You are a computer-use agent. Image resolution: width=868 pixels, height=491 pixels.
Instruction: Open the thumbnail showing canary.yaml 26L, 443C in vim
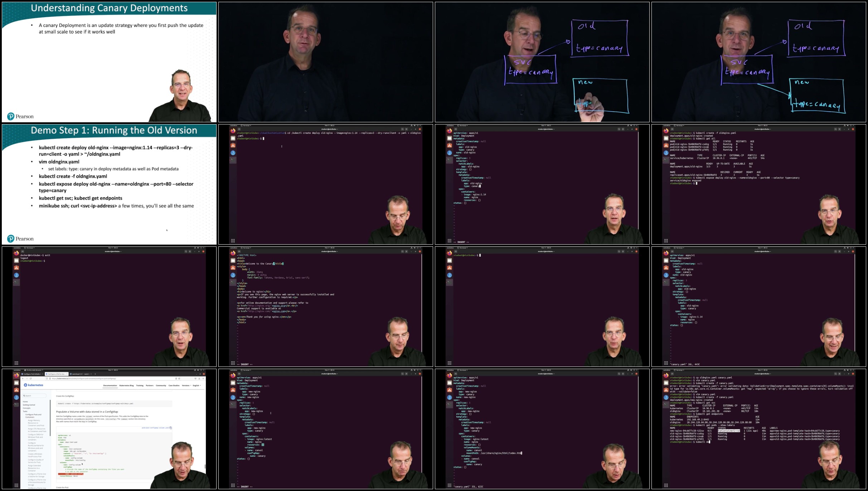(759, 306)
